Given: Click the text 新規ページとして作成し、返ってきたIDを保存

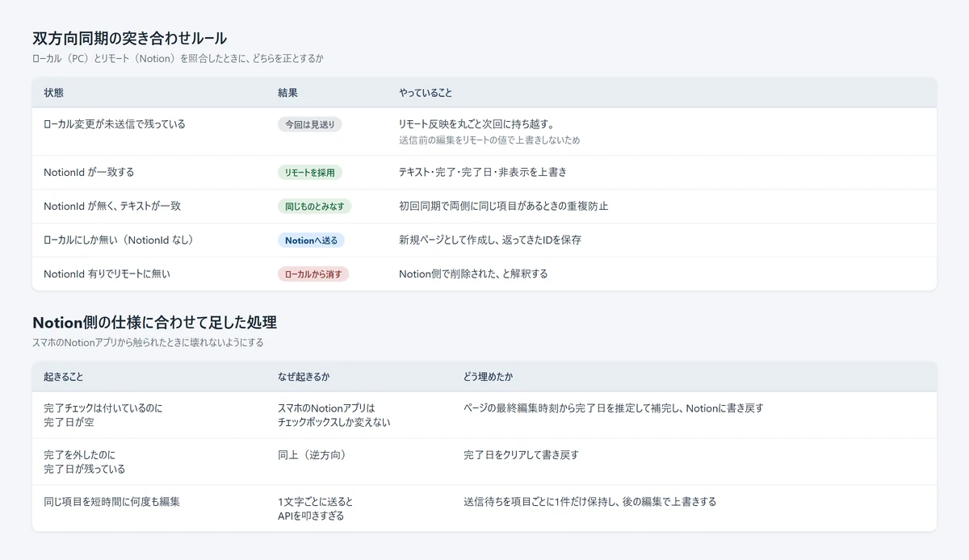Looking at the screenshot, I should coord(490,240).
